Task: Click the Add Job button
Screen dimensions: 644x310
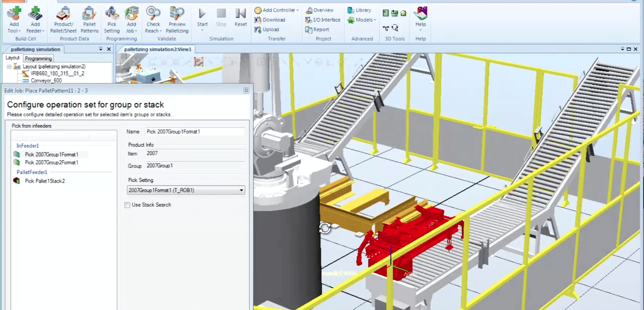Action: [x=131, y=20]
